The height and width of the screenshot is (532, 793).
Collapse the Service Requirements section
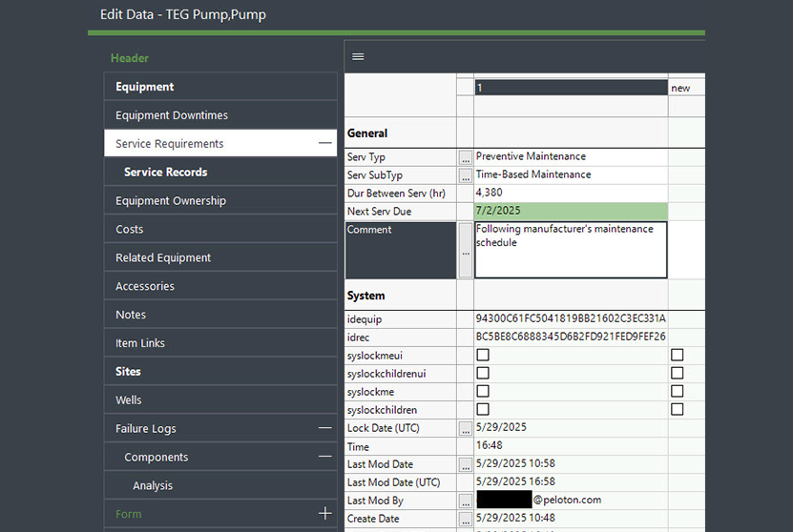(x=324, y=143)
